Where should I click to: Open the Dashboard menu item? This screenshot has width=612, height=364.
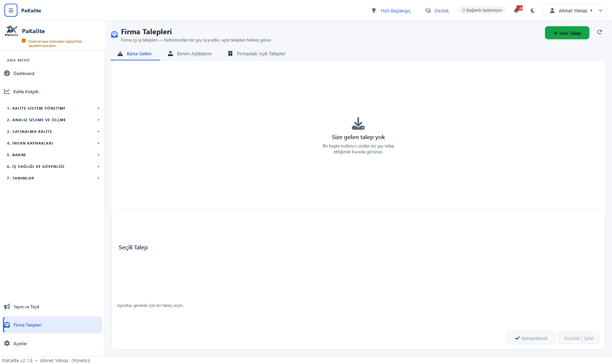52,73
